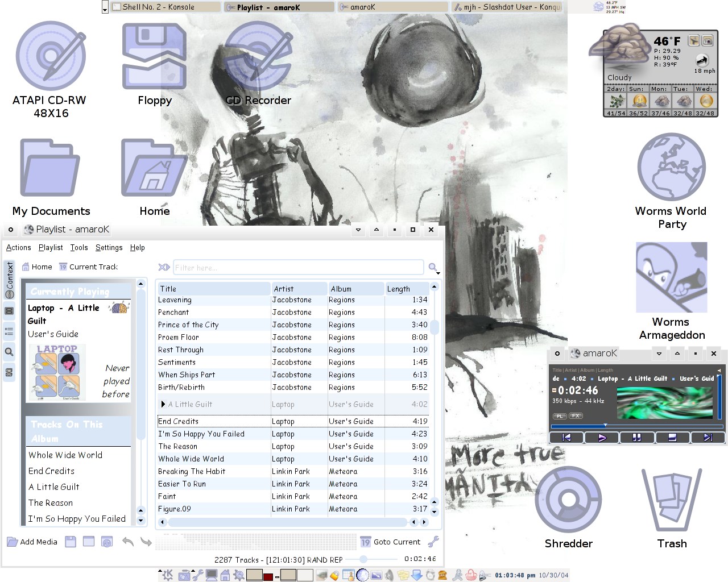
Task: Click the vertical volume slider in player
Action: pos(720,396)
